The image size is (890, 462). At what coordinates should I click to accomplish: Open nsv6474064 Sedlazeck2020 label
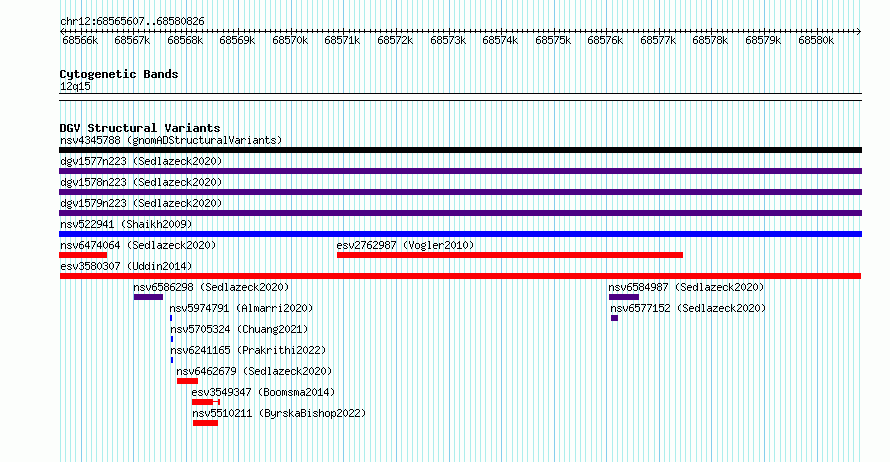[138, 245]
